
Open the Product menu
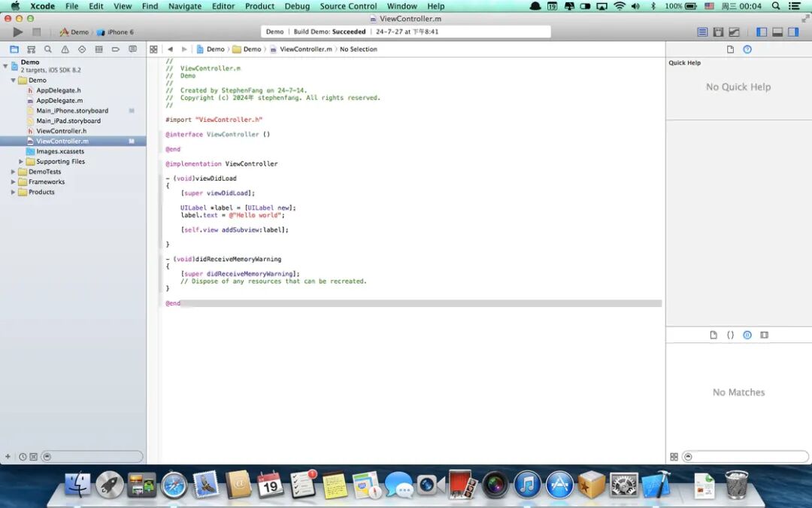259,6
